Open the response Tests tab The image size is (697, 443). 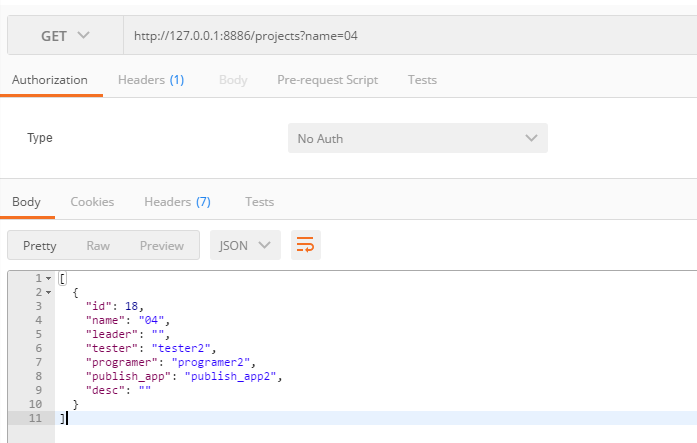pos(260,202)
